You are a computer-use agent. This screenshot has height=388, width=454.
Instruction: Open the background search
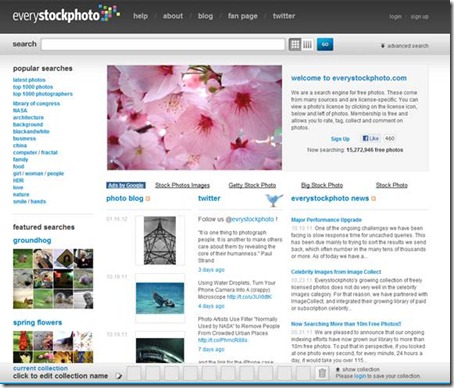pos(28,125)
